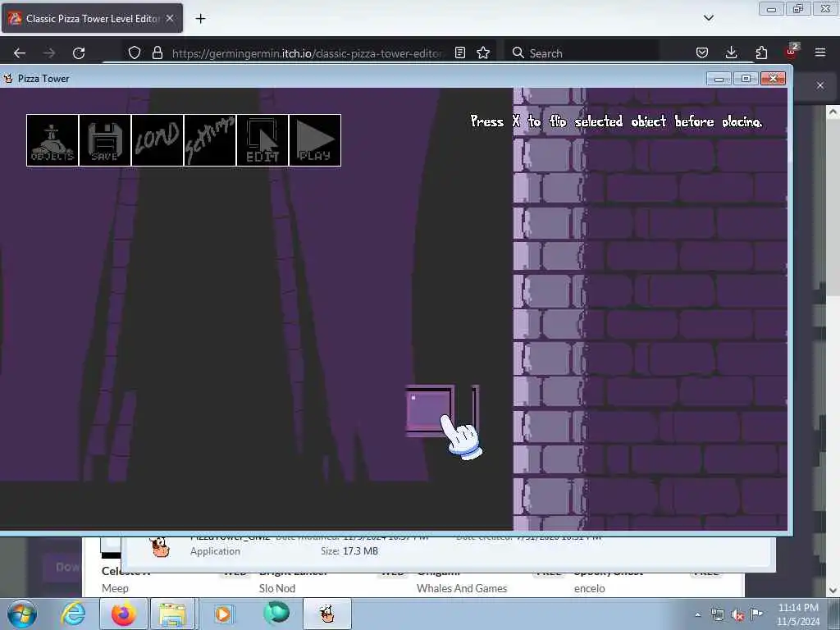Click the network tray icon
840x630 pixels.
(x=717, y=615)
